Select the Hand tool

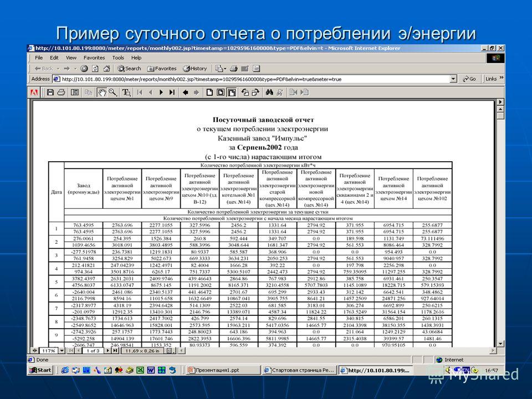point(101,93)
